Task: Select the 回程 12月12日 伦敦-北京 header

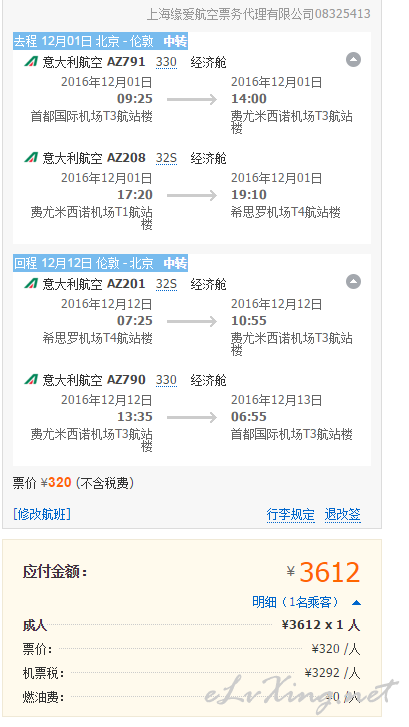Action: tap(100, 263)
